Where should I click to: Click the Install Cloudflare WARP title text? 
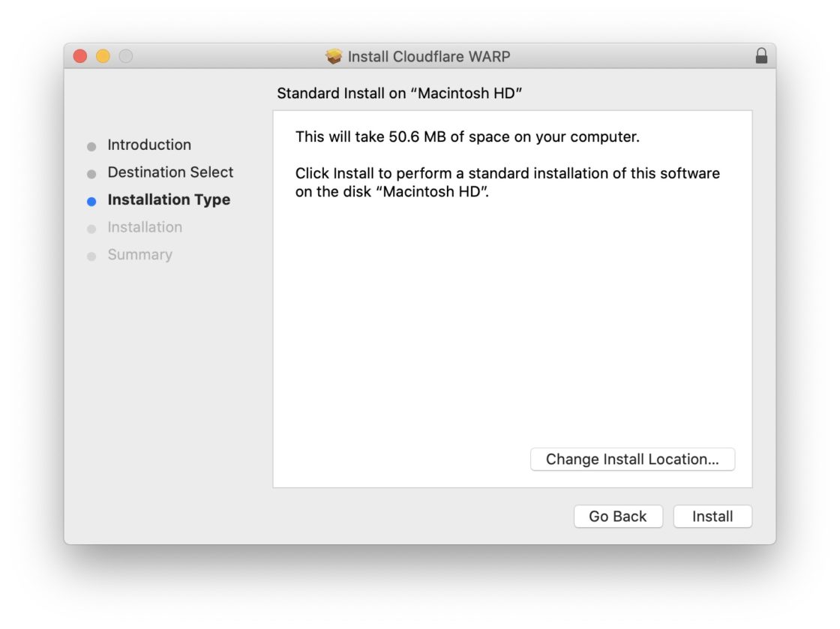pyautogui.click(x=429, y=55)
